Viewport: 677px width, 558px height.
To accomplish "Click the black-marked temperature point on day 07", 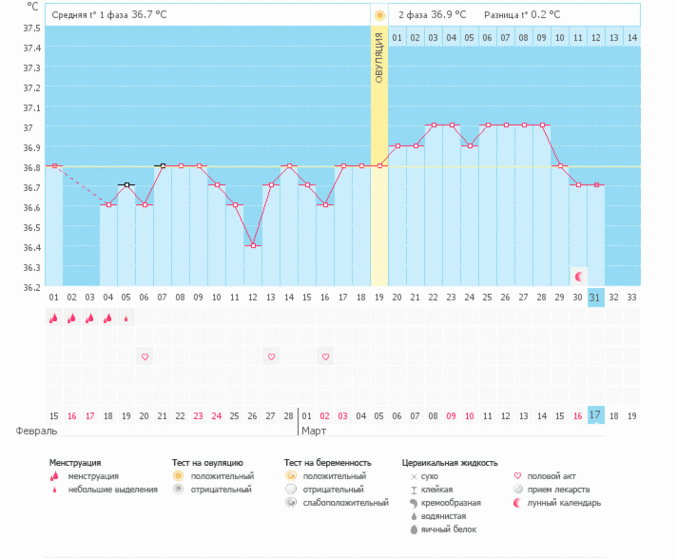I will pyautogui.click(x=162, y=166).
